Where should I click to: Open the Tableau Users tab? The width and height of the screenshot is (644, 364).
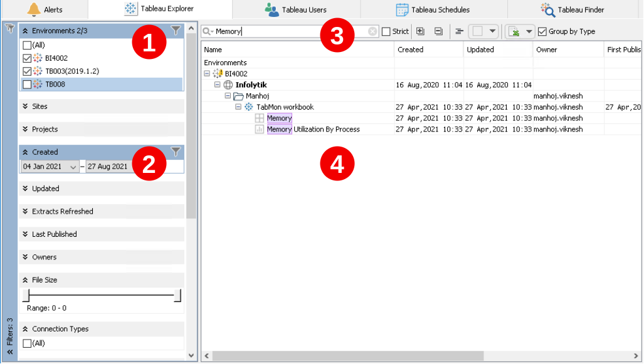(x=296, y=9)
